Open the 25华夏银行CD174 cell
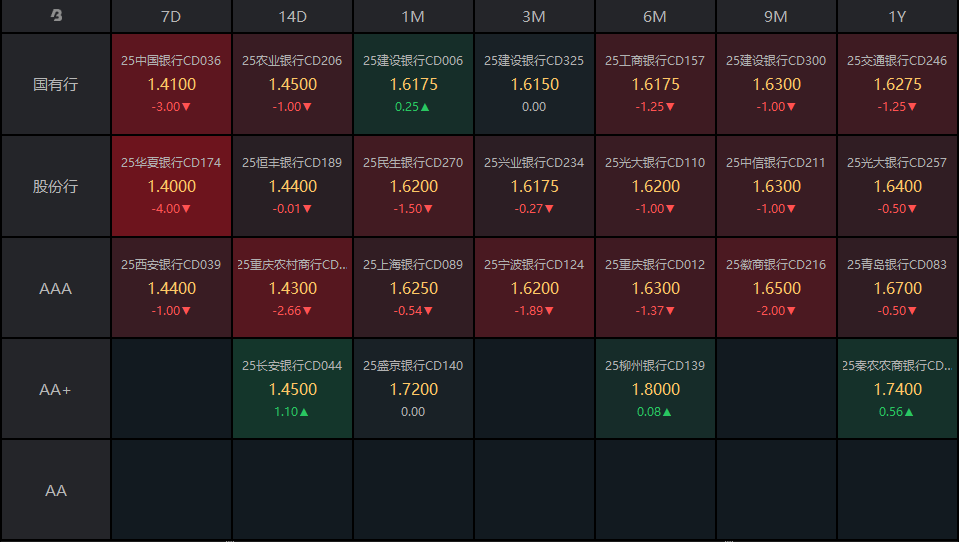This screenshot has height=542, width=959. point(171,187)
